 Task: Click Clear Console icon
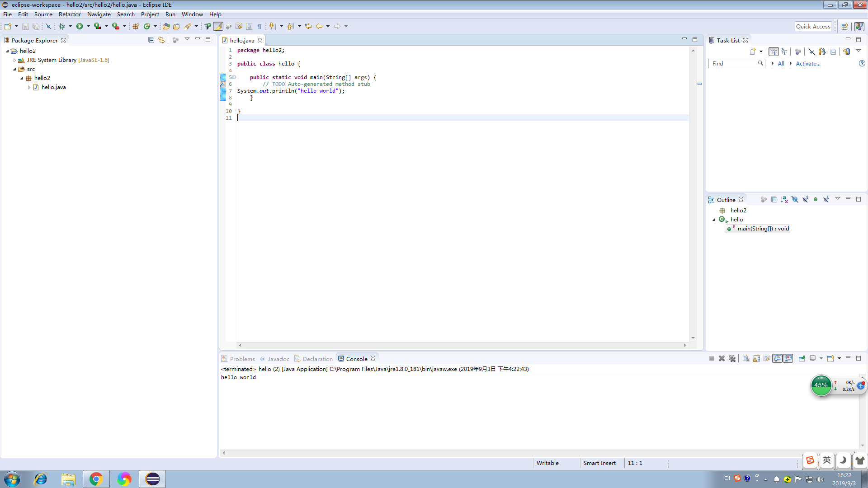point(746,358)
